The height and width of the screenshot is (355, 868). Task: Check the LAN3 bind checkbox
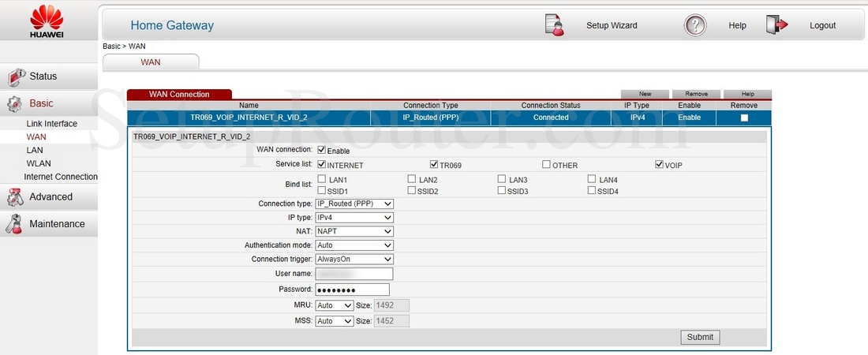tap(502, 179)
